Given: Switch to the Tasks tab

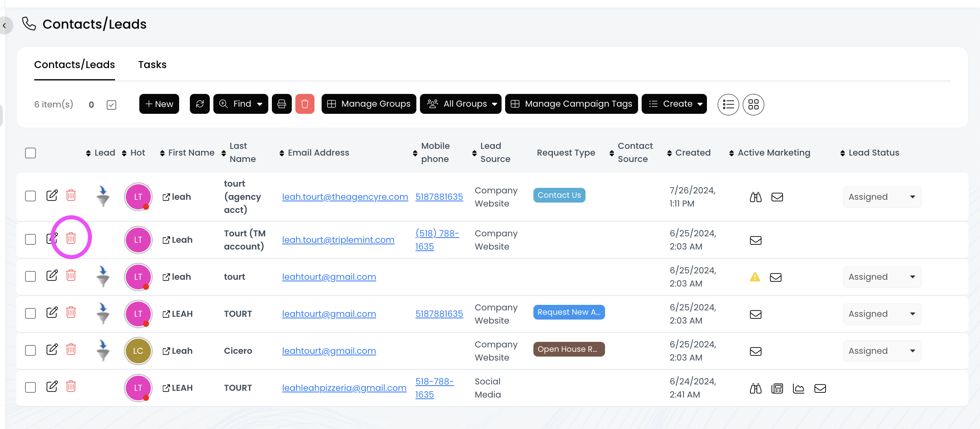Looking at the screenshot, I should (x=152, y=64).
